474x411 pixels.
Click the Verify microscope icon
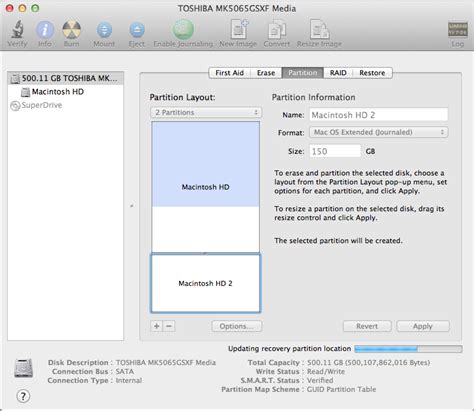pos(17,29)
